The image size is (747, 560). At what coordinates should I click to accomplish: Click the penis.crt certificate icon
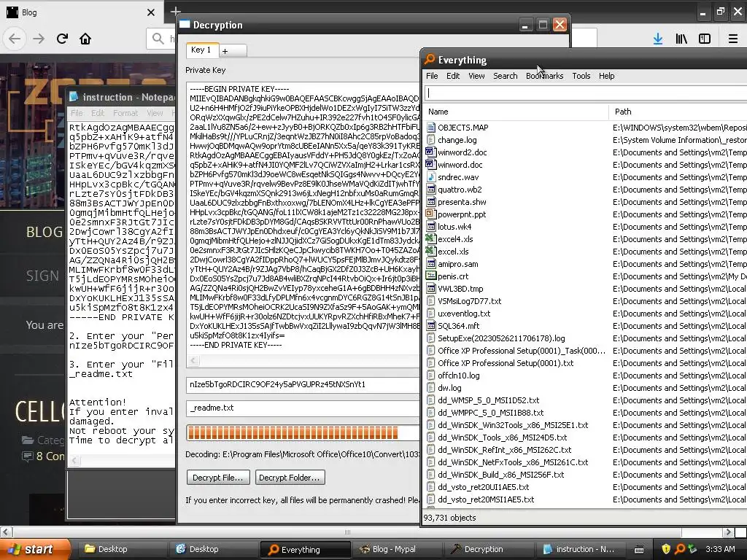[x=431, y=276]
